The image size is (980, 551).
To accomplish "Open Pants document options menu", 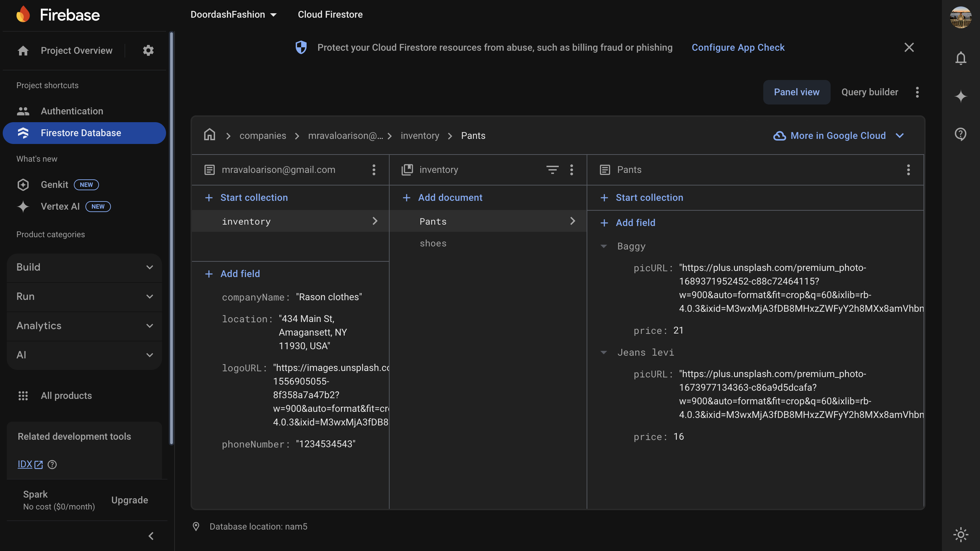I will coord(909,170).
